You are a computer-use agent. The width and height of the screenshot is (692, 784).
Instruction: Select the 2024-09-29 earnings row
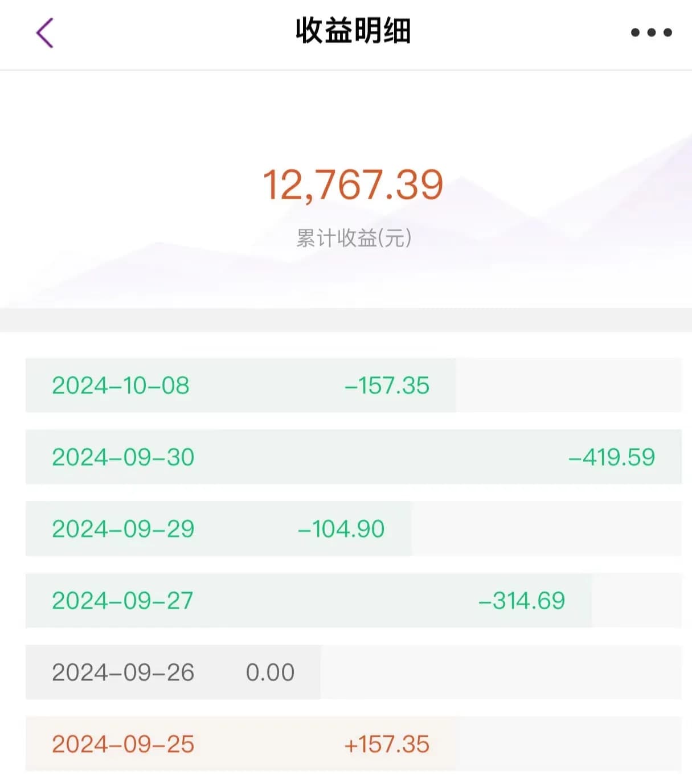tap(353, 529)
